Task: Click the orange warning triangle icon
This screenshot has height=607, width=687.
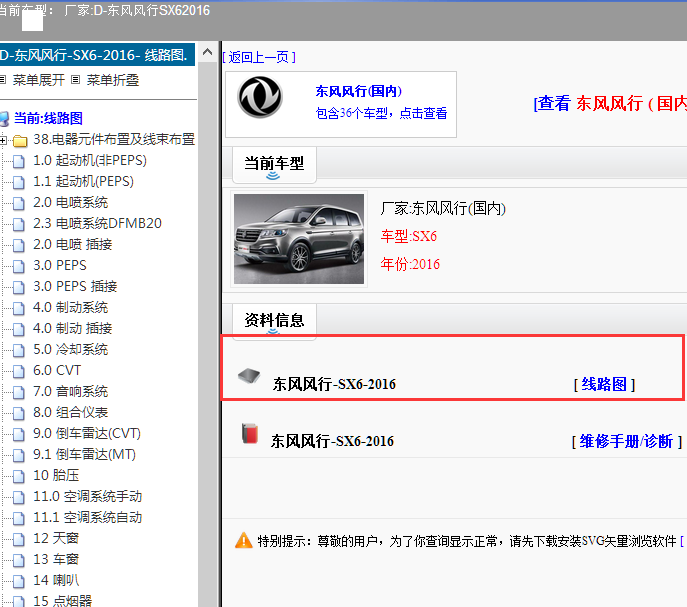Action: coord(244,540)
